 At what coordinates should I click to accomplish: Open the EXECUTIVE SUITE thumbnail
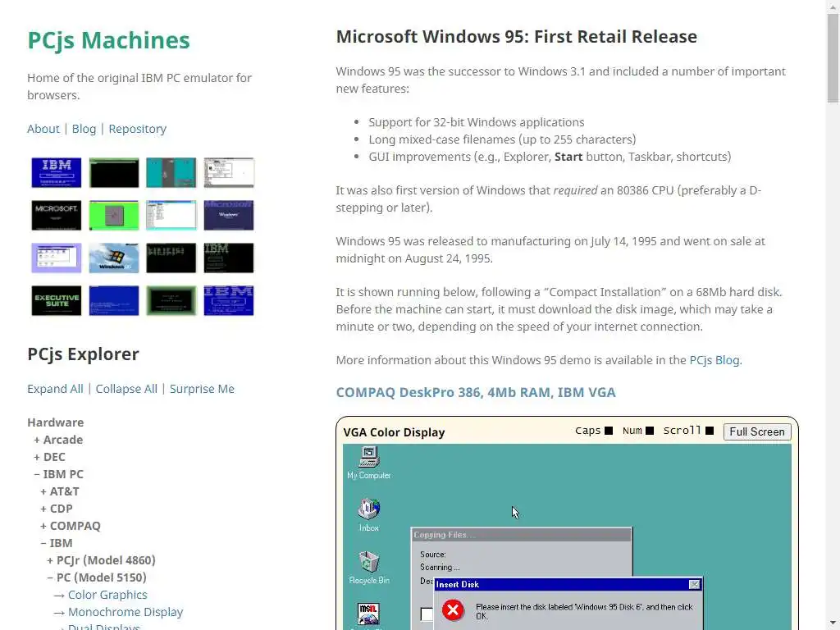[57, 300]
